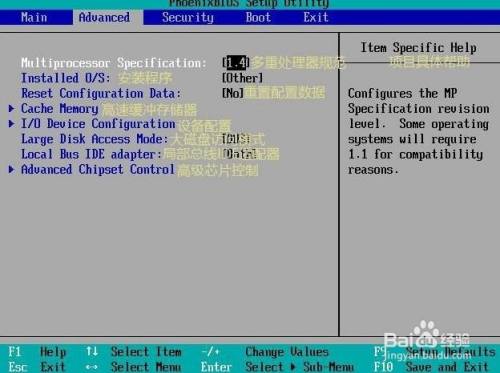Image resolution: width=500 pixels, height=373 pixels.
Task: Expand the Cache Memory submenu arrow
Action: click(12, 108)
